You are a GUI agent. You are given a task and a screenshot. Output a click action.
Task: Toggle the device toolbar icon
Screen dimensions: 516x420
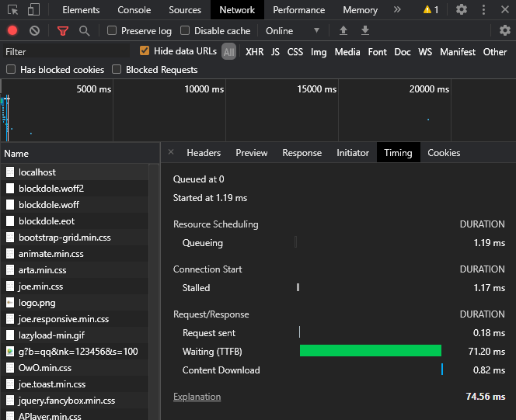[x=34, y=10]
